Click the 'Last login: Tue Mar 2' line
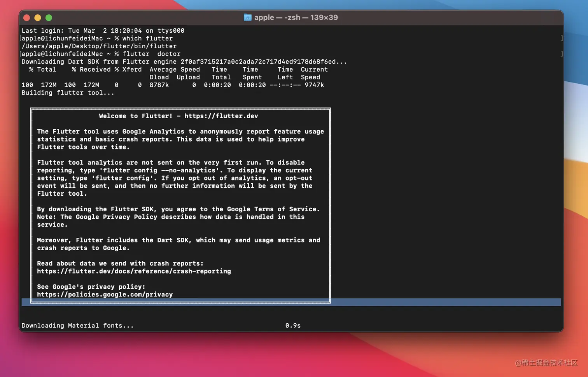 tap(103, 30)
